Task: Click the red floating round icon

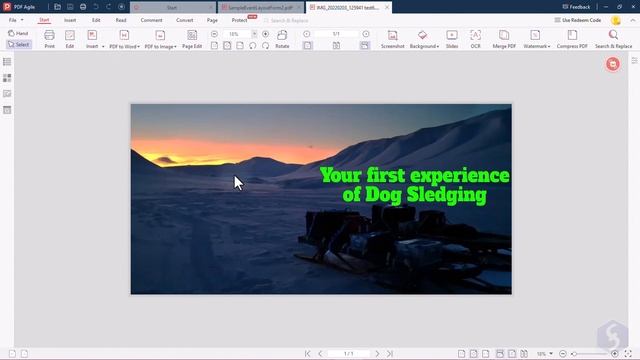Action: coord(613,64)
